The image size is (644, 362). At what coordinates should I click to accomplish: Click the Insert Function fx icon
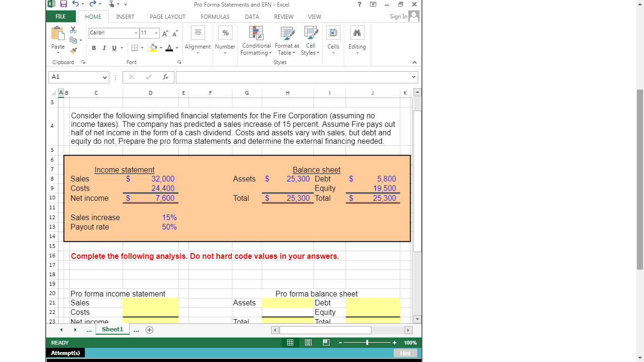(x=165, y=77)
